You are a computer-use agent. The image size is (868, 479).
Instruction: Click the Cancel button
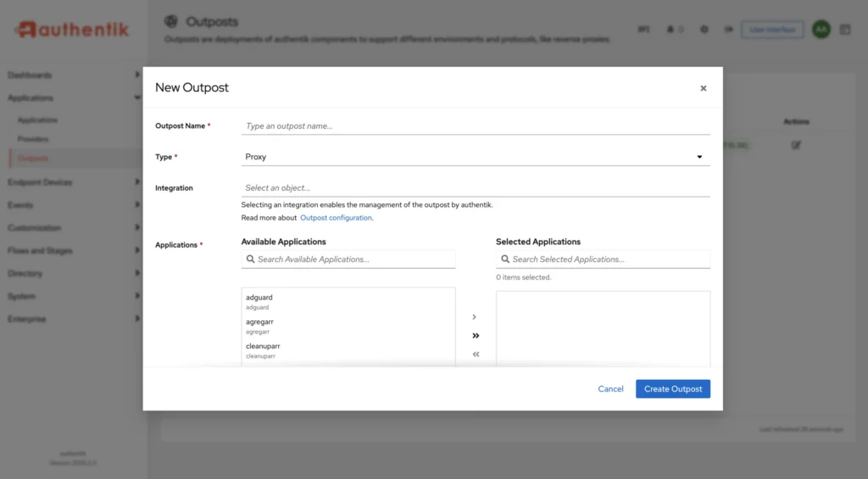pos(610,389)
